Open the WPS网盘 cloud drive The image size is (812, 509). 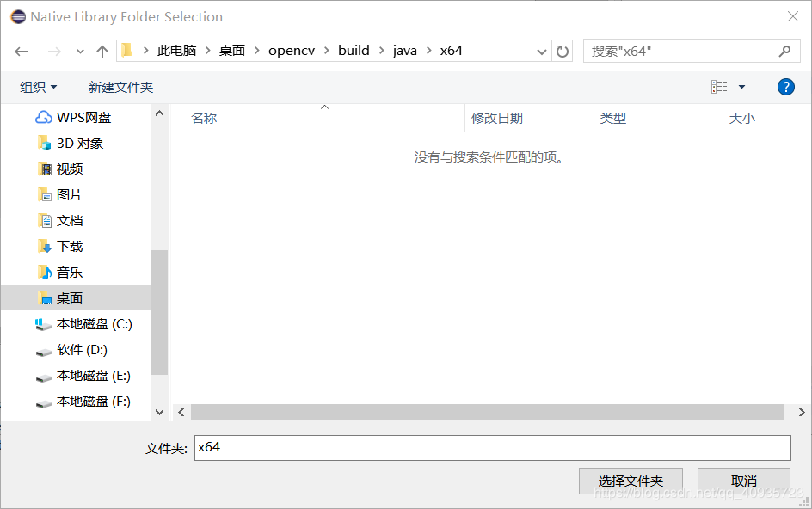tap(80, 117)
